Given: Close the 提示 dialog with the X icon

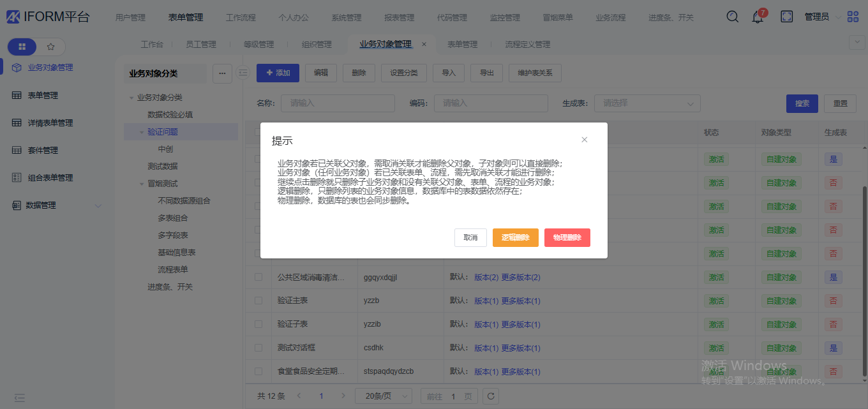Looking at the screenshot, I should (x=584, y=140).
